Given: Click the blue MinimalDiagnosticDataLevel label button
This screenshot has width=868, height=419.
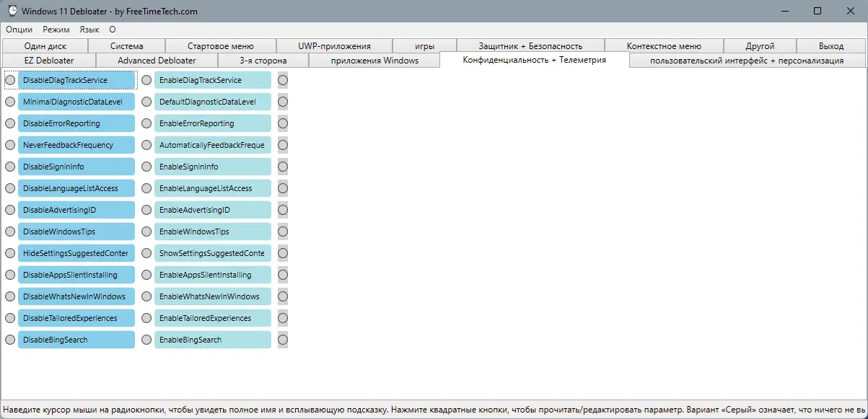Looking at the screenshot, I should tap(76, 102).
